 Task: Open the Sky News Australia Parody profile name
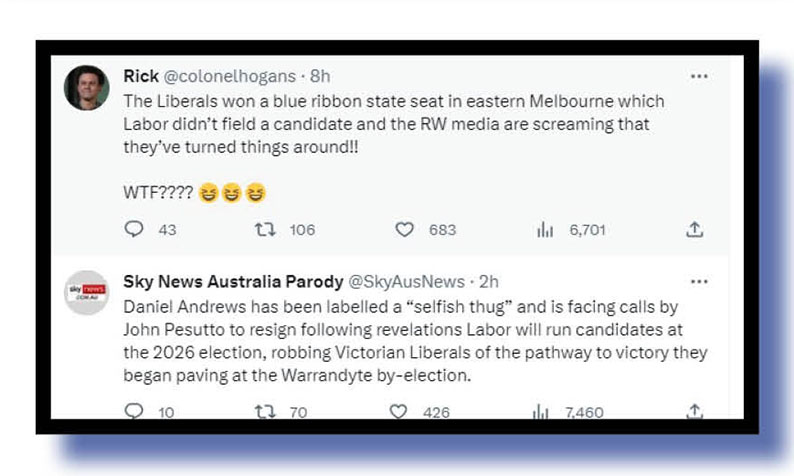232,281
